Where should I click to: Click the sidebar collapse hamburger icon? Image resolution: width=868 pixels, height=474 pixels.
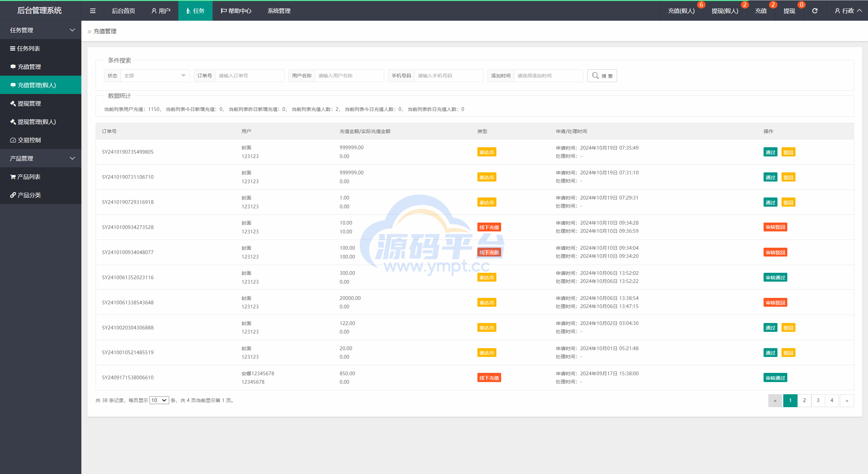click(93, 11)
